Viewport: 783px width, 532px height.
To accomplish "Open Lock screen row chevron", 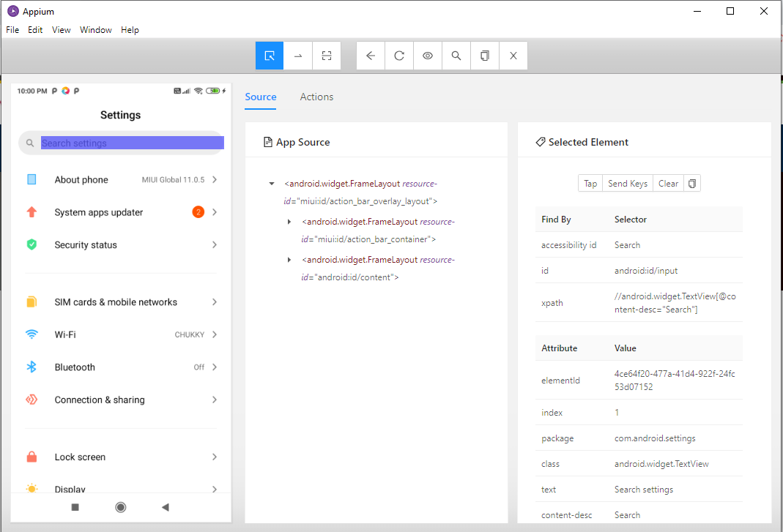I will point(215,457).
